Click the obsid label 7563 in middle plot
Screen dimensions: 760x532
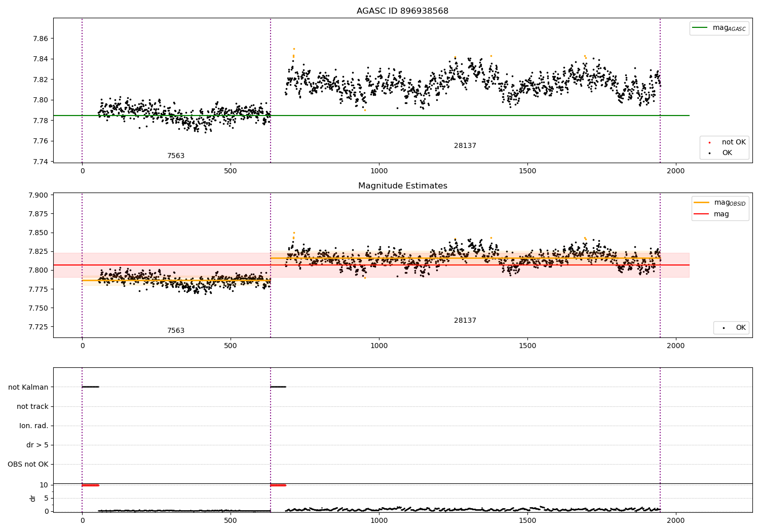coord(176,331)
